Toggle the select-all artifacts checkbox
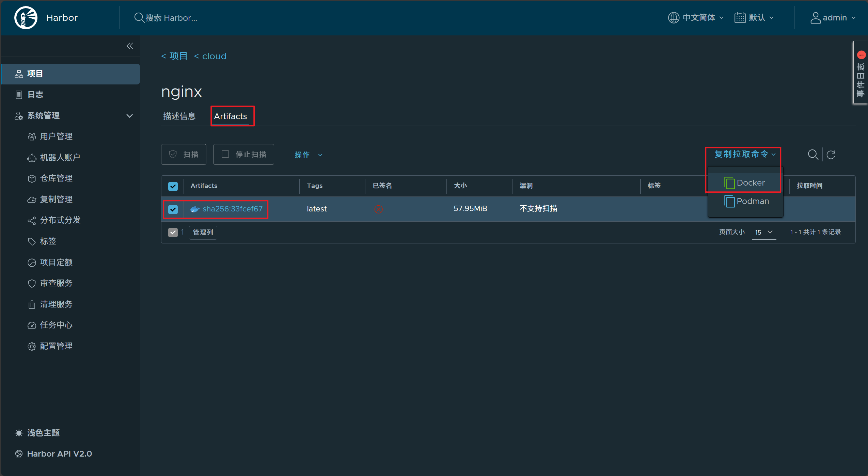Image resolution: width=868 pixels, height=476 pixels. (173, 186)
